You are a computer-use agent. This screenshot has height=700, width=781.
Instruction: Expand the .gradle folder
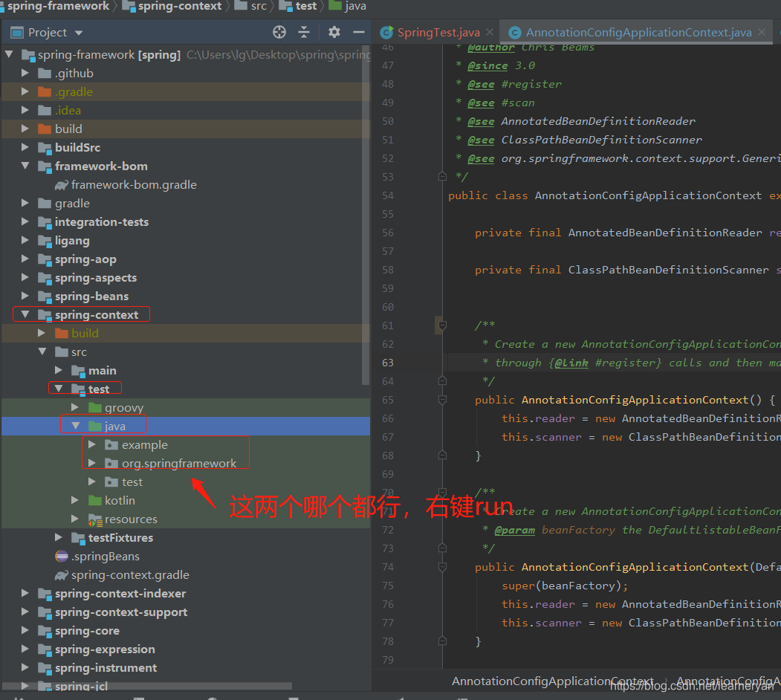coord(25,91)
